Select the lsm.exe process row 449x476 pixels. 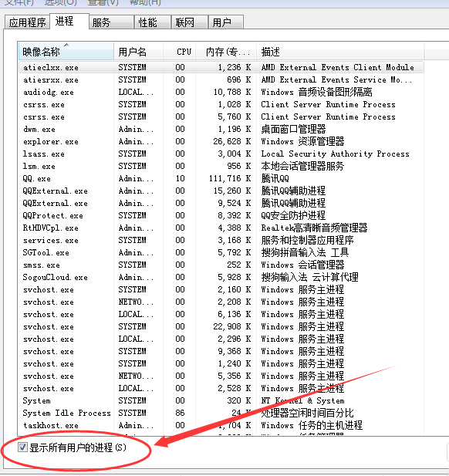221,166
